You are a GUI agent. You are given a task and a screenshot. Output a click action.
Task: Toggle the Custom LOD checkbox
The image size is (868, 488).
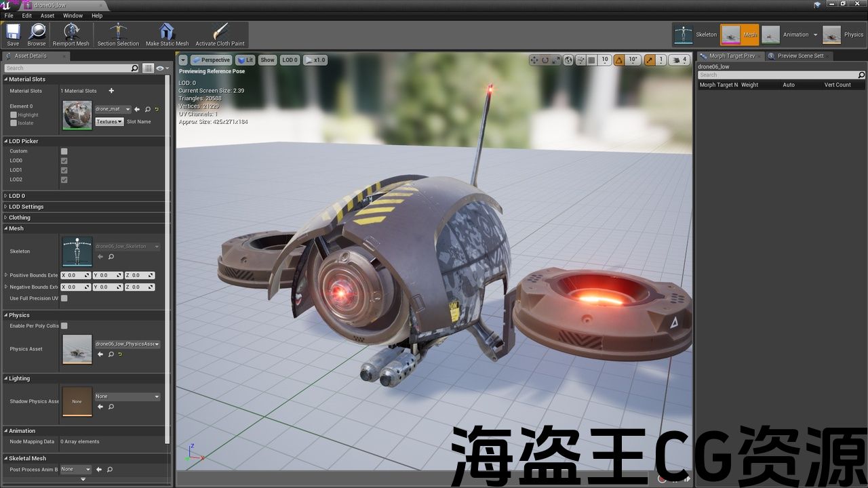64,151
